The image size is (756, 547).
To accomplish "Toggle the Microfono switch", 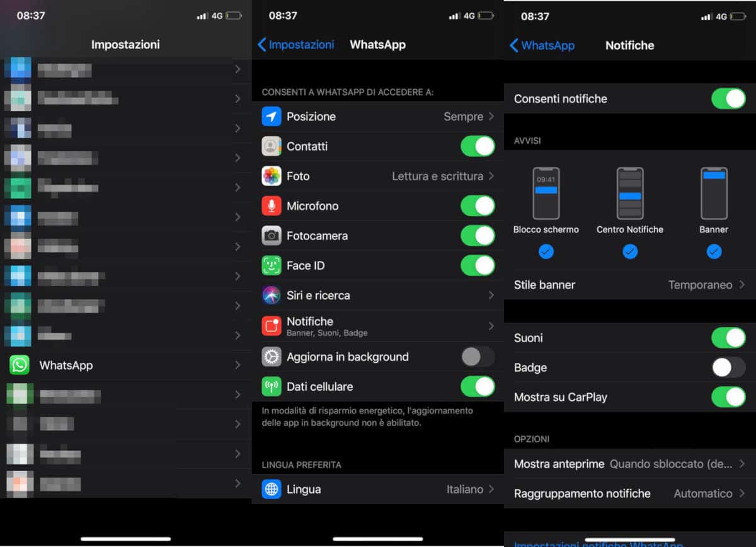I will tap(478, 205).
